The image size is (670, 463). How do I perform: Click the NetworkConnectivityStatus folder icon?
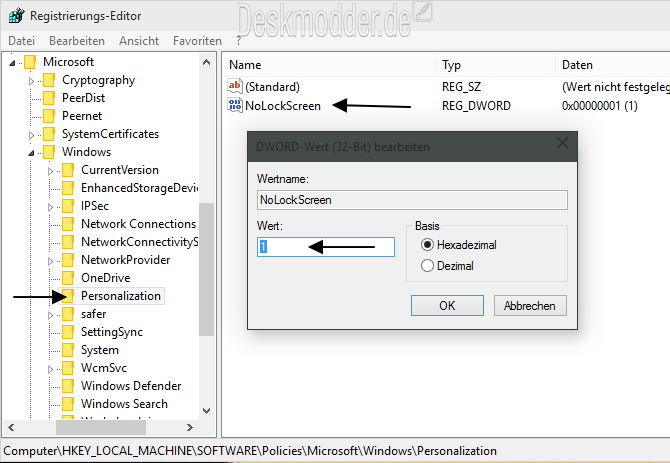coord(68,242)
